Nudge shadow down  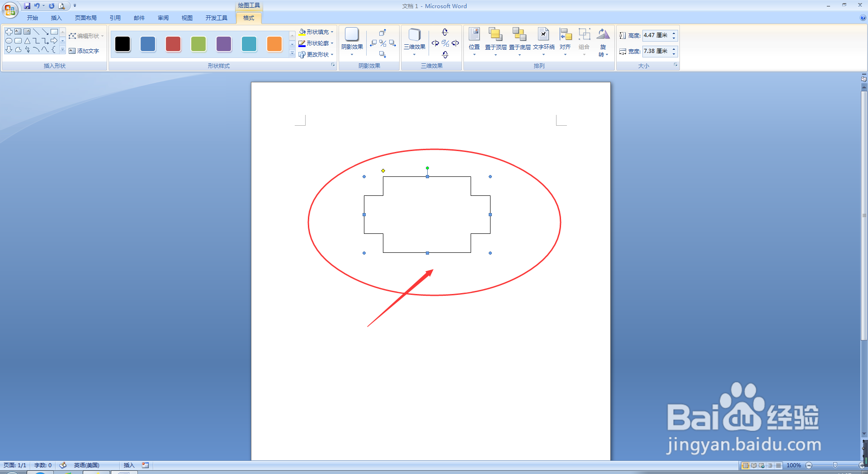pos(382,54)
